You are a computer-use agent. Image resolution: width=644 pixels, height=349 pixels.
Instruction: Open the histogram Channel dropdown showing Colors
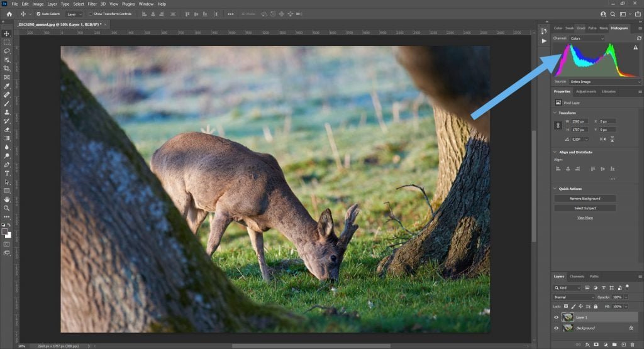pos(587,38)
